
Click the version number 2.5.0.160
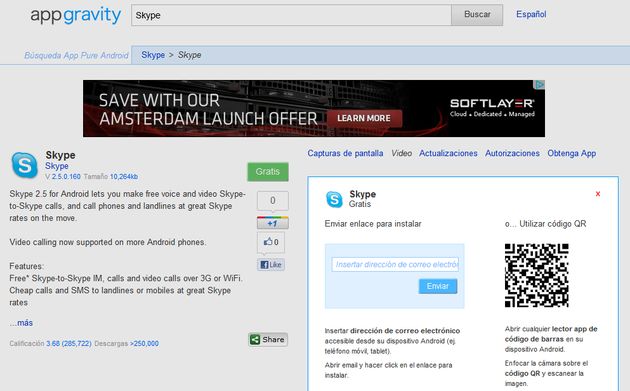click(x=66, y=176)
